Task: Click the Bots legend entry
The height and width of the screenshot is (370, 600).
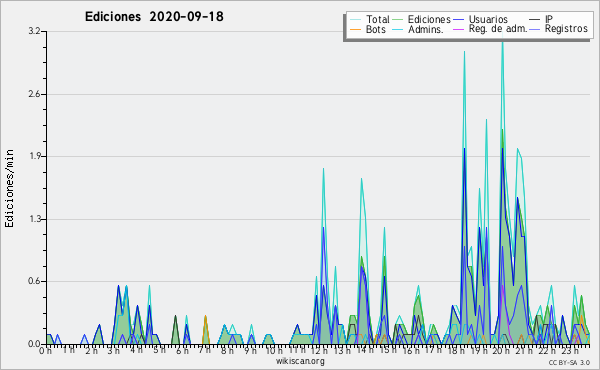Action: point(368,29)
